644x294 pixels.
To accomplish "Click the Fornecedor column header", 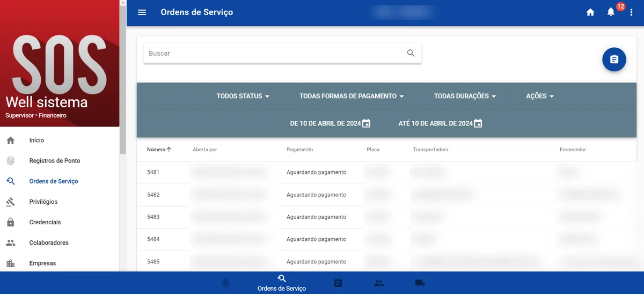I will coord(573,150).
